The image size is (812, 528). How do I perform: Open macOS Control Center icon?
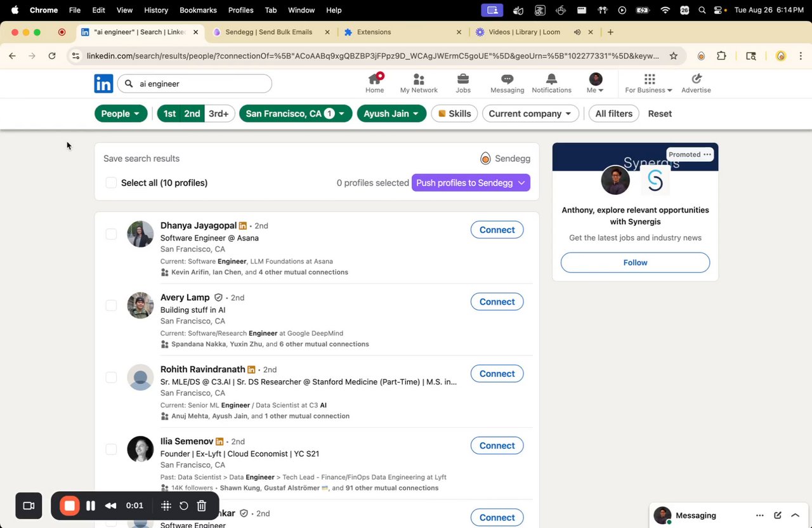click(719, 10)
